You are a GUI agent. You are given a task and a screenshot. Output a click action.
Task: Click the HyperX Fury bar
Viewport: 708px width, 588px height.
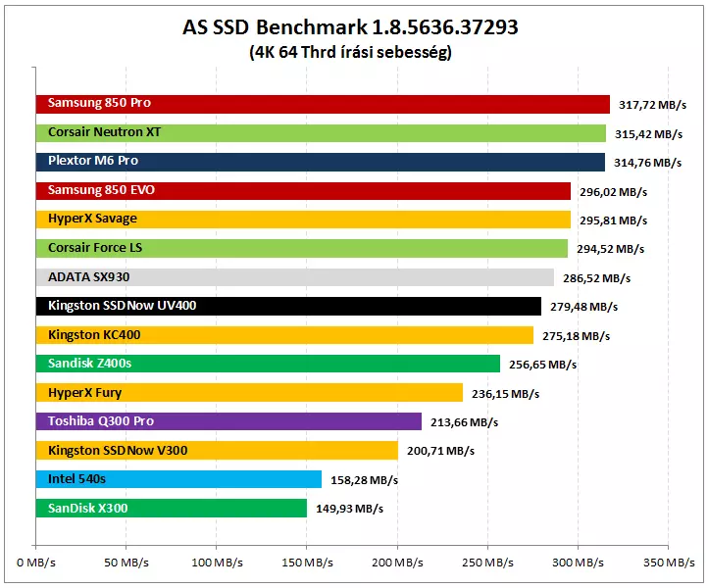(249, 393)
